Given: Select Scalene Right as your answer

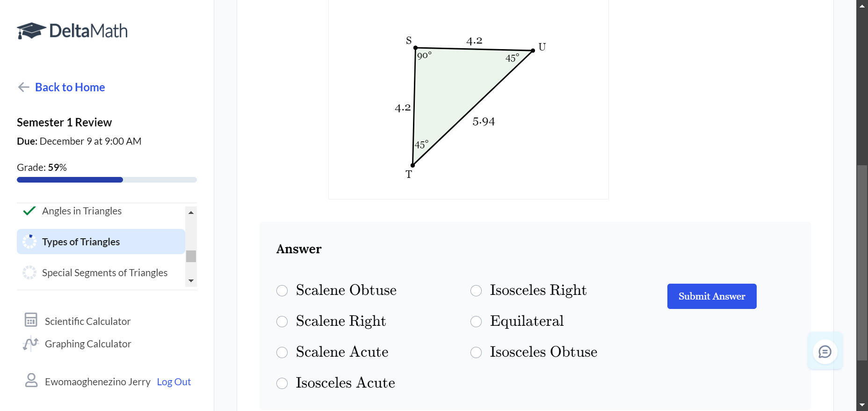Looking at the screenshot, I should pos(282,322).
